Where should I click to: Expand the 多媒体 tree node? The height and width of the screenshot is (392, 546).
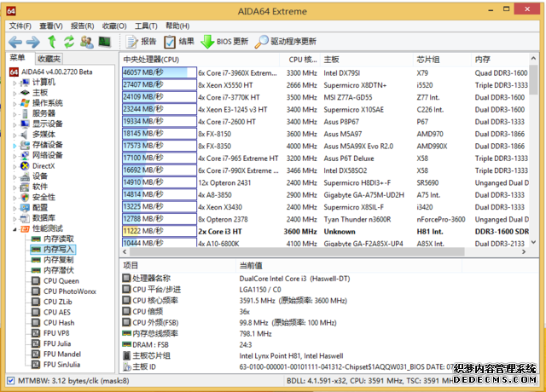[15, 135]
